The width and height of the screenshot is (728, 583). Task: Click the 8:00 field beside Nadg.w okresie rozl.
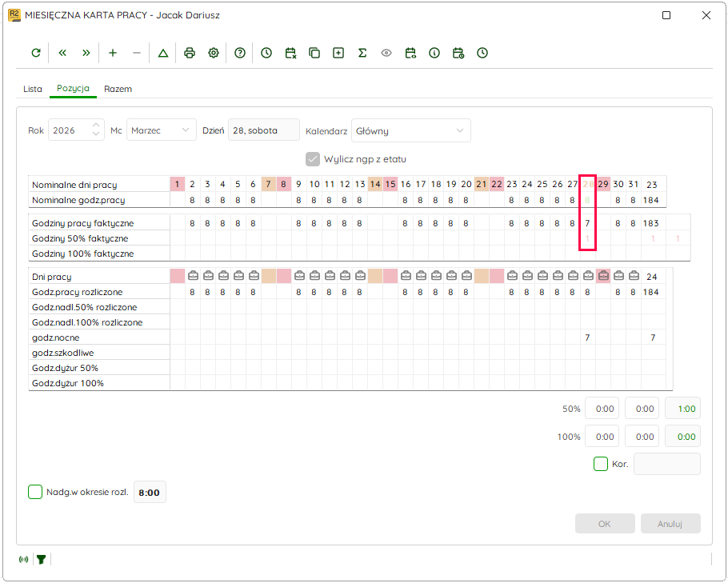point(150,493)
